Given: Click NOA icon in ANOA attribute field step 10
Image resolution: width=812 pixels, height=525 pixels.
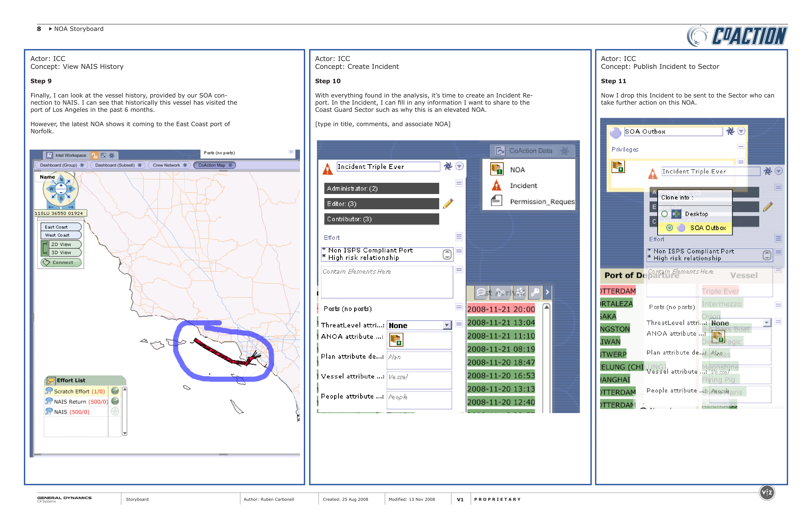Looking at the screenshot, I should coord(396,340).
